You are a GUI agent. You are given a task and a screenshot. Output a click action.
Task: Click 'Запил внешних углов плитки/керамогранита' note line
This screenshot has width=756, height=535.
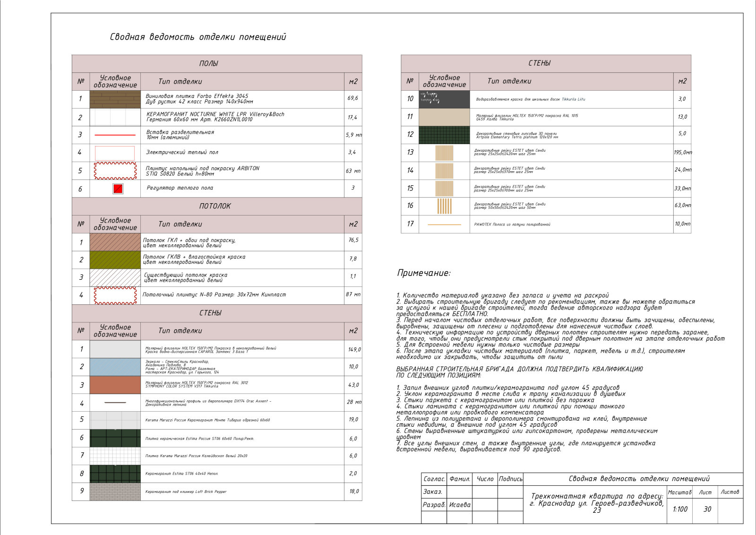pyautogui.click(x=508, y=388)
